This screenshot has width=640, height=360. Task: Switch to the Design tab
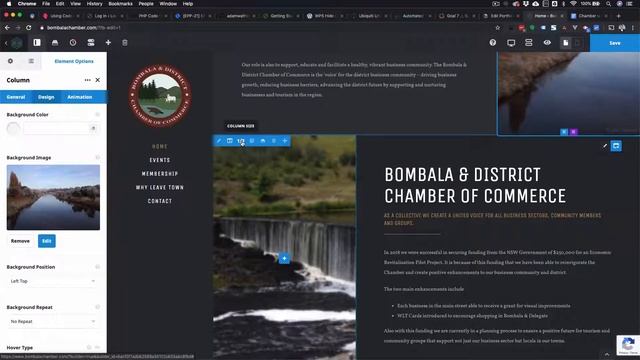[46, 97]
